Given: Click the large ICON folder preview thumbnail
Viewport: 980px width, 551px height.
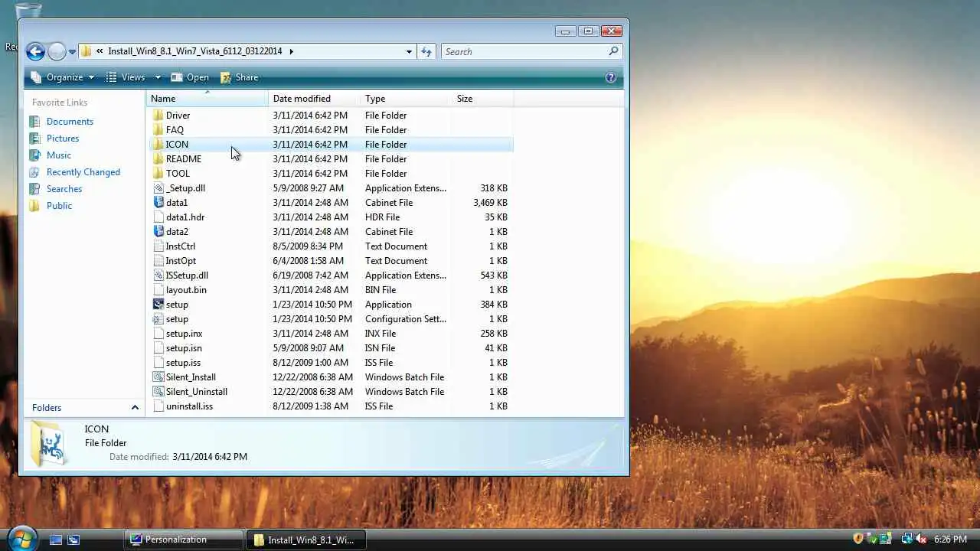Looking at the screenshot, I should click(x=50, y=445).
